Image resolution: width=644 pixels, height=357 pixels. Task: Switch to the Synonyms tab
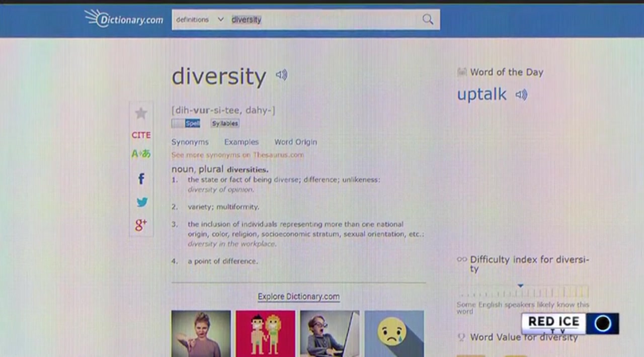[190, 142]
